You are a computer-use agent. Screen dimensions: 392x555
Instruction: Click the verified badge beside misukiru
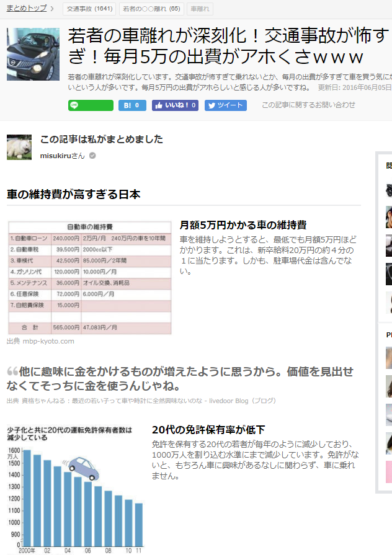(x=92, y=156)
